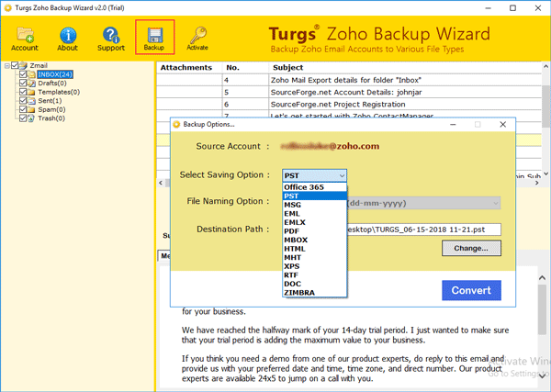Choose PST from saving options list

pyautogui.click(x=314, y=196)
